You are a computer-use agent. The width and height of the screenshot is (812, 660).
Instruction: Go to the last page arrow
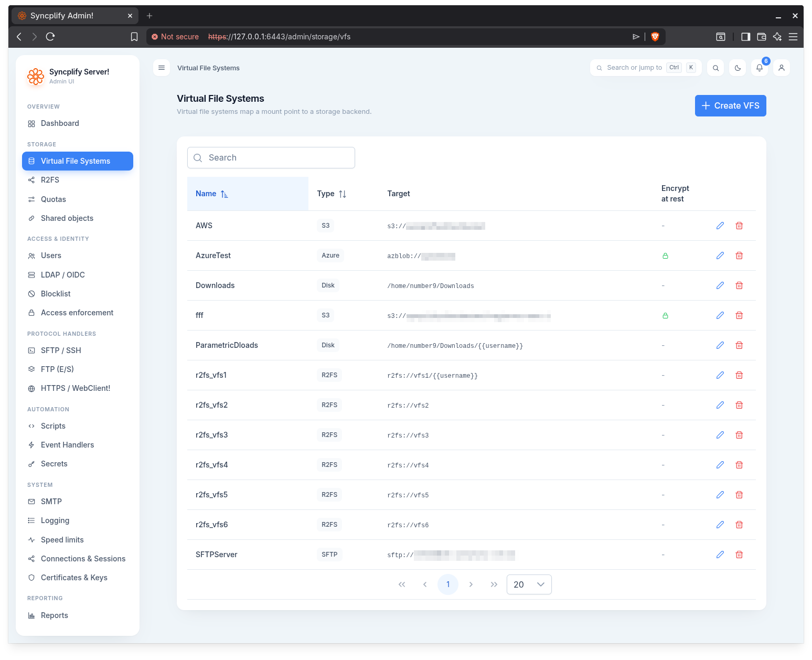pos(494,584)
